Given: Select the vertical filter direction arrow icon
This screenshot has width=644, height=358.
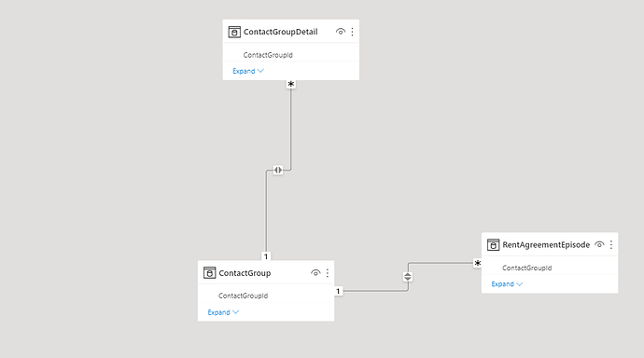Looking at the screenshot, I should (408, 277).
